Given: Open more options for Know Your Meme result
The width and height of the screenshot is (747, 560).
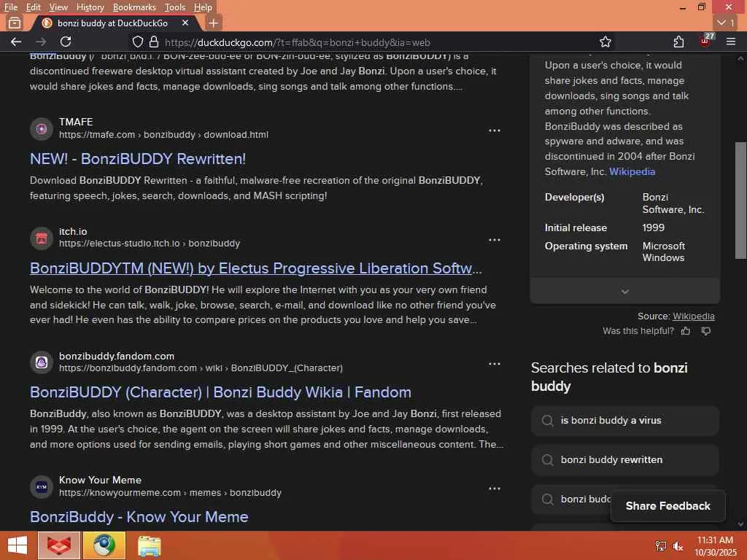Looking at the screenshot, I should pos(494,489).
